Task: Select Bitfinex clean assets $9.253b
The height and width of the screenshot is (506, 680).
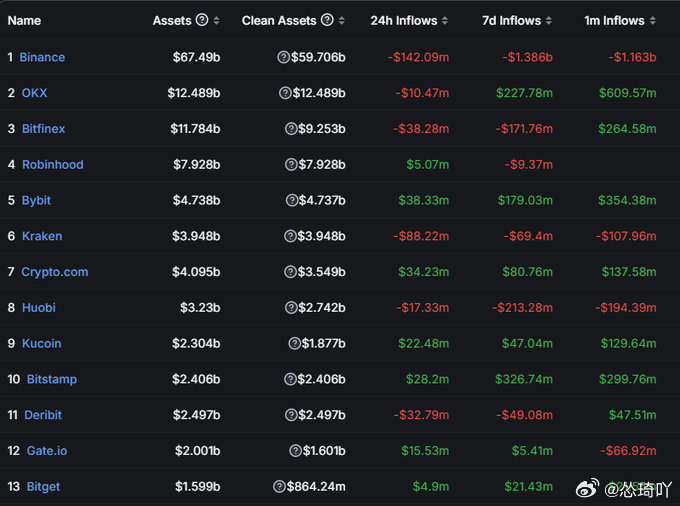Action: 322,129
